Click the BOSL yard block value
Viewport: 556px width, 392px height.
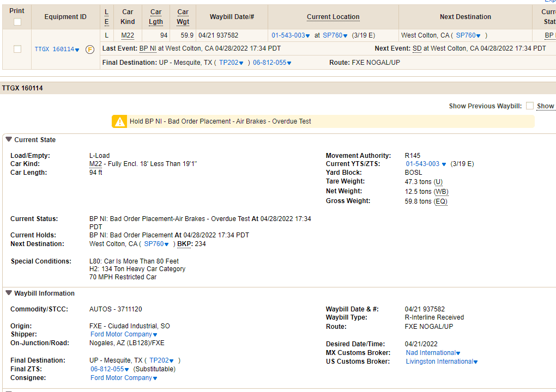[x=413, y=173]
